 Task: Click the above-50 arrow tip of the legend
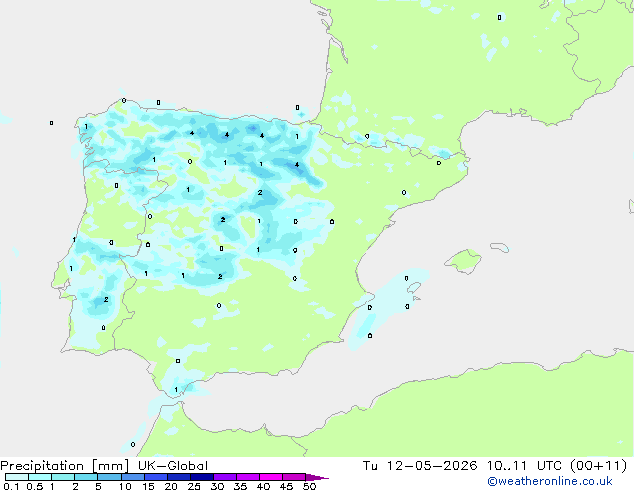click(317, 477)
